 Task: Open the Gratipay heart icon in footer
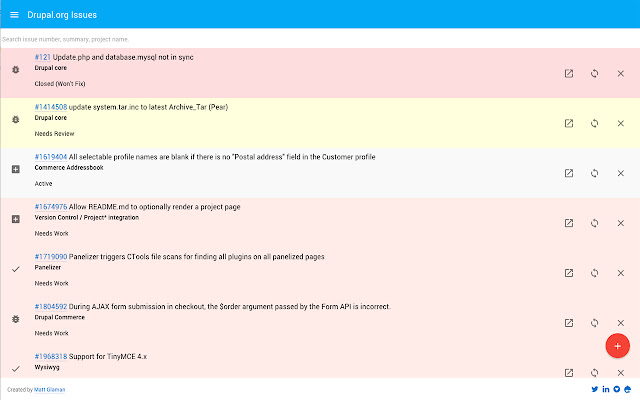pos(617,389)
